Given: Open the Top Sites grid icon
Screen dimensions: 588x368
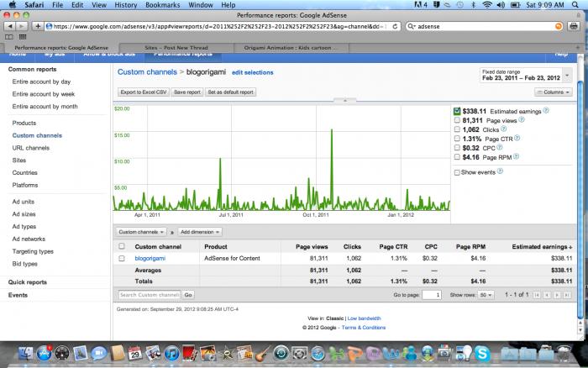Looking at the screenshot, I should [x=23, y=37].
